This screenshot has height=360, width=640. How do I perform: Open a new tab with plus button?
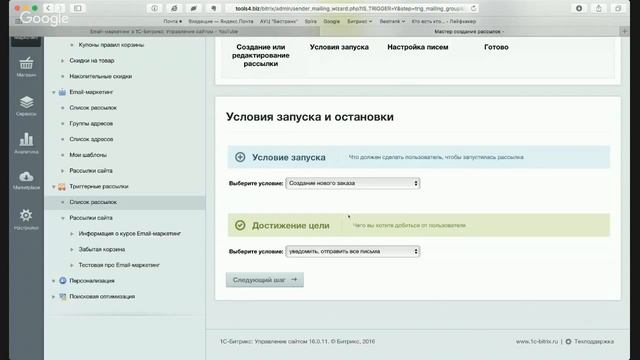coord(624,31)
